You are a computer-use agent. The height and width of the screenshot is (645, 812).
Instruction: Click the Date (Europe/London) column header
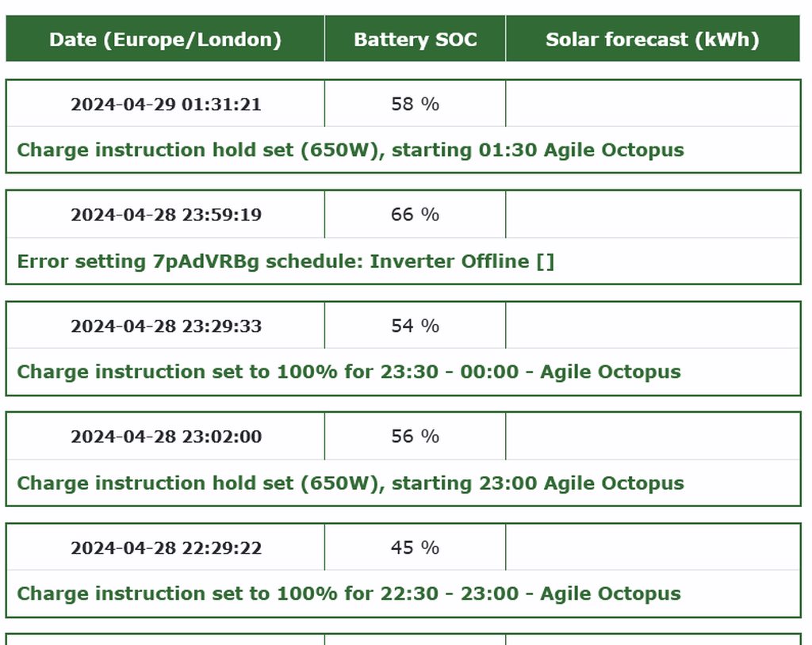point(165,40)
